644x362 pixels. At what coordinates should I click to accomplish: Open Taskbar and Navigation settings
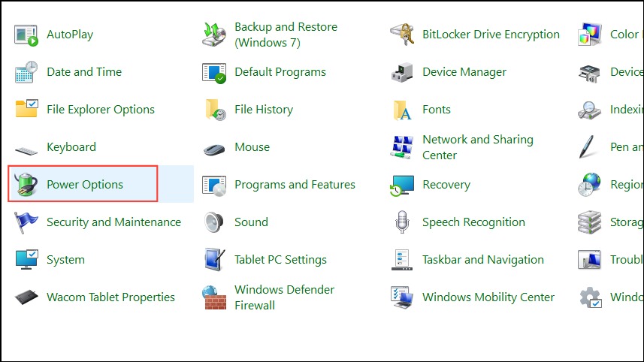click(x=483, y=260)
